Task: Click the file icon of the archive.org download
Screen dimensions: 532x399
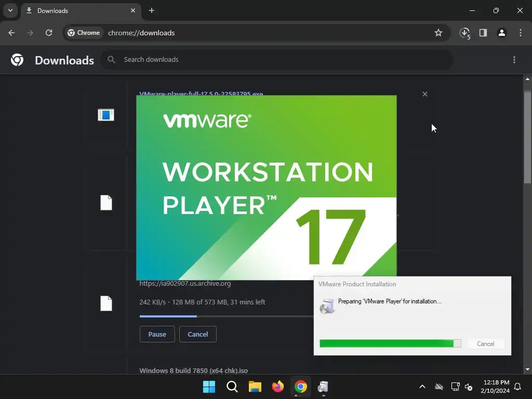Action: (x=106, y=303)
